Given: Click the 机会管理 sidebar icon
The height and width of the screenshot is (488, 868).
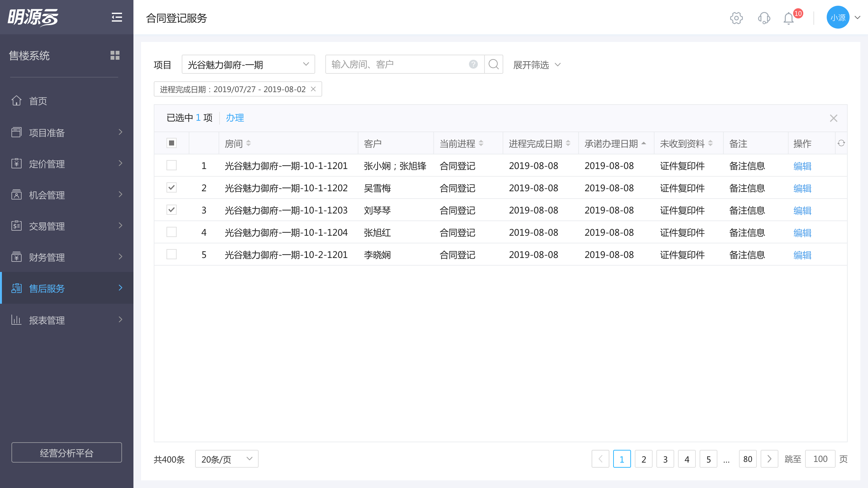Looking at the screenshot, I should 17,194.
